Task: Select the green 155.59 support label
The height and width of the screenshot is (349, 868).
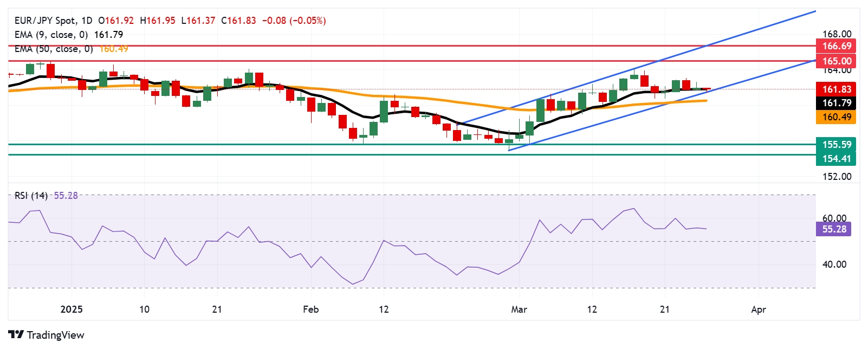Action: pos(836,145)
